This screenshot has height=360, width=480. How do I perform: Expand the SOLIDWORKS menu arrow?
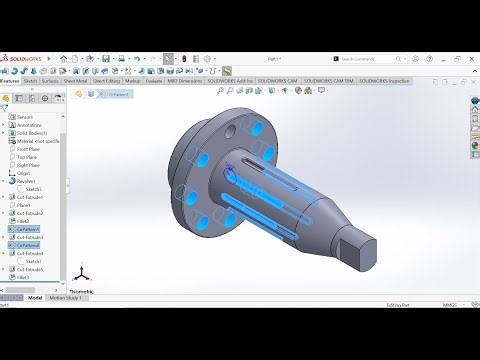point(49,59)
